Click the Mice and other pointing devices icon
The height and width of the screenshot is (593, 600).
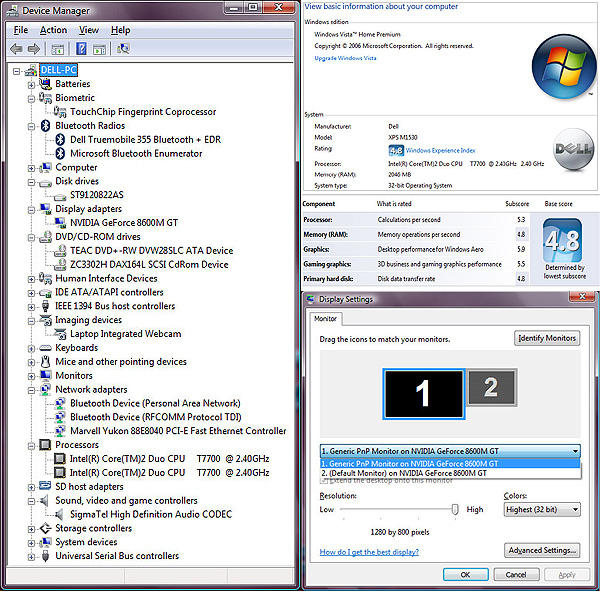pyautogui.click(x=46, y=362)
